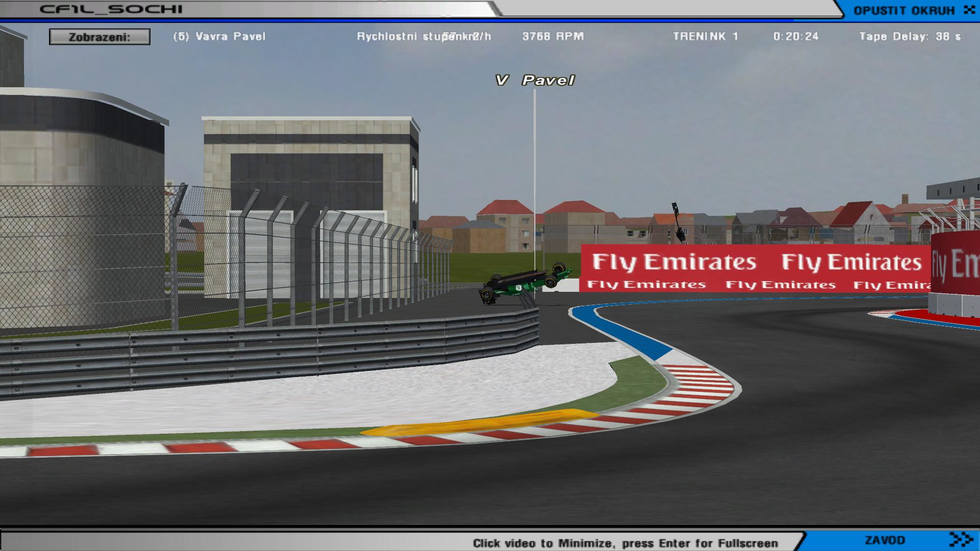Click the CF1L_SOCHI track title
Viewport: 980px width, 551px height.
tap(111, 9)
